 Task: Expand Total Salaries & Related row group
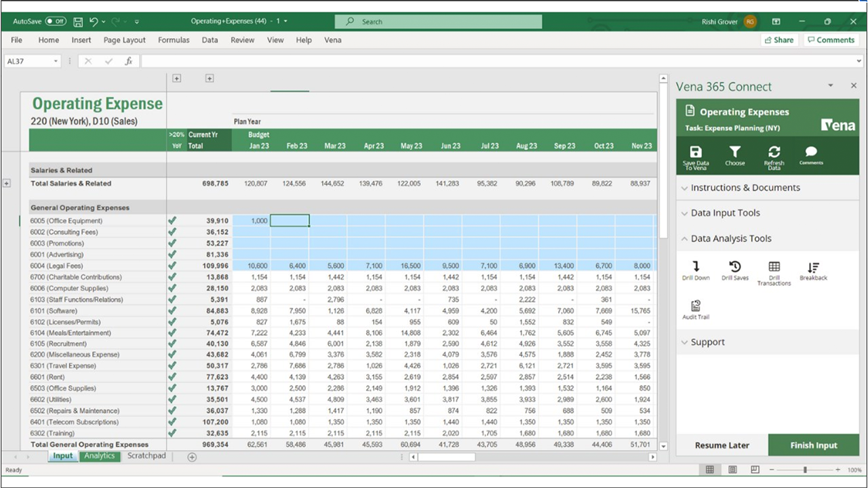[7, 184]
